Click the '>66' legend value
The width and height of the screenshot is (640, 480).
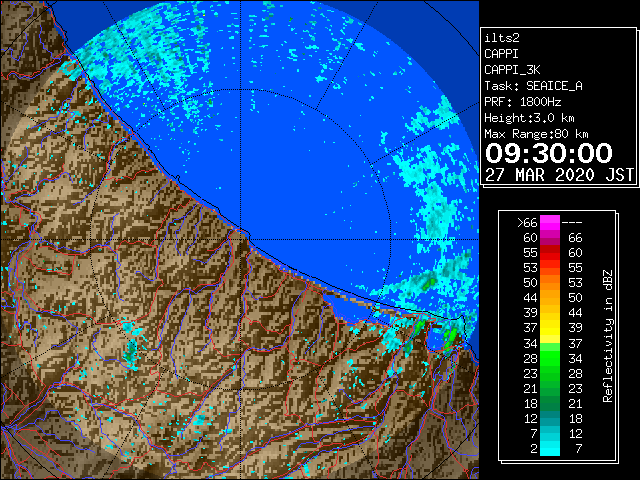click(527, 222)
